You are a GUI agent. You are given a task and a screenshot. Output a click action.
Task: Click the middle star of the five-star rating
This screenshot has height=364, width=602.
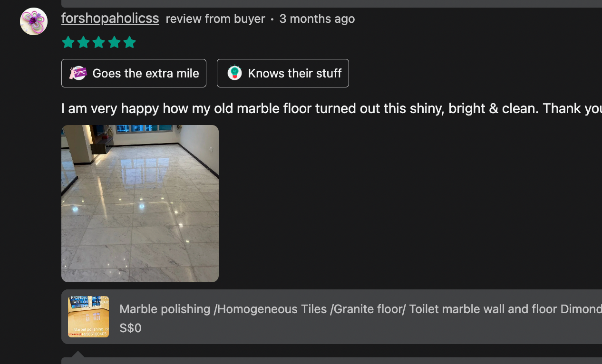[99, 42]
